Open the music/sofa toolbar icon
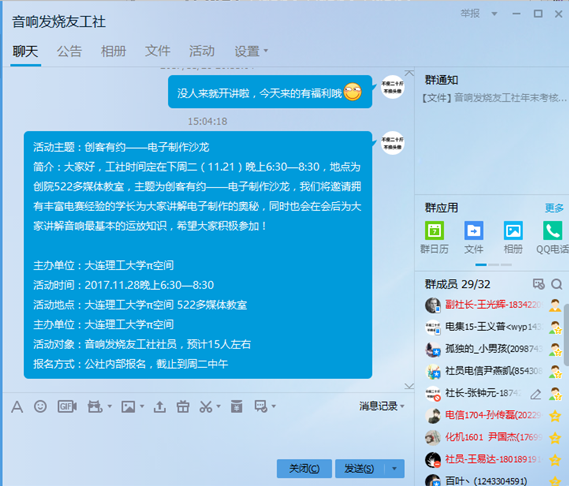 (95, 407)
